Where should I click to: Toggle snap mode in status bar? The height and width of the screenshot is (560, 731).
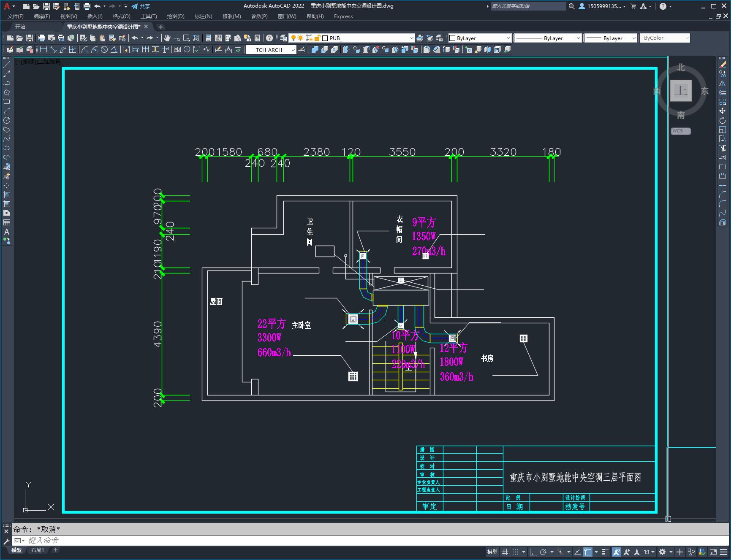(515, 552)
